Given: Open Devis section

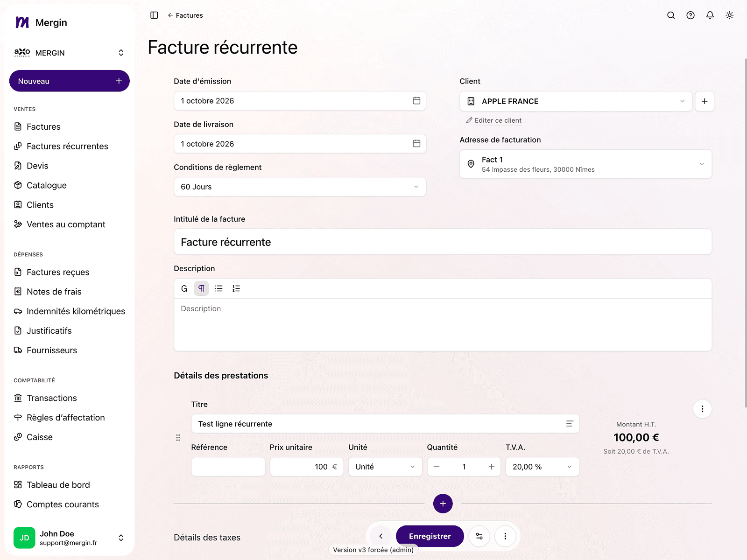Looking at the screenshot, I should [x=37, y=166].
